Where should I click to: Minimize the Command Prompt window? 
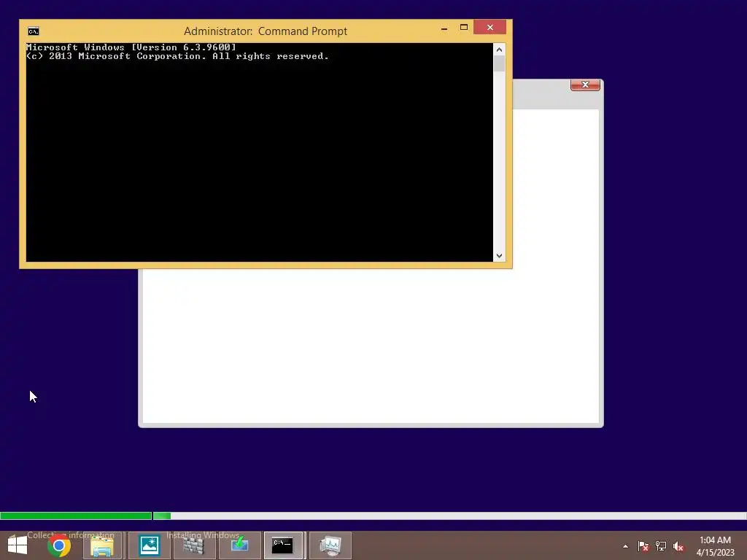click(444, 28)
